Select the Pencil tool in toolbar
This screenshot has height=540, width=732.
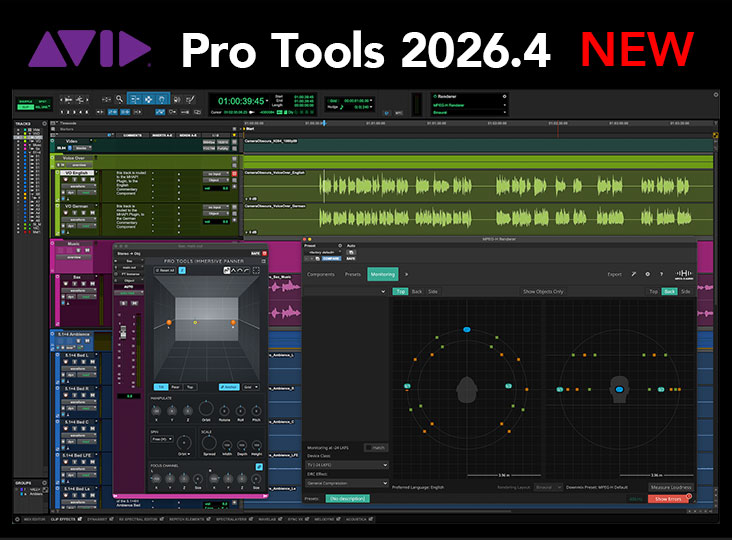point(190,99)
